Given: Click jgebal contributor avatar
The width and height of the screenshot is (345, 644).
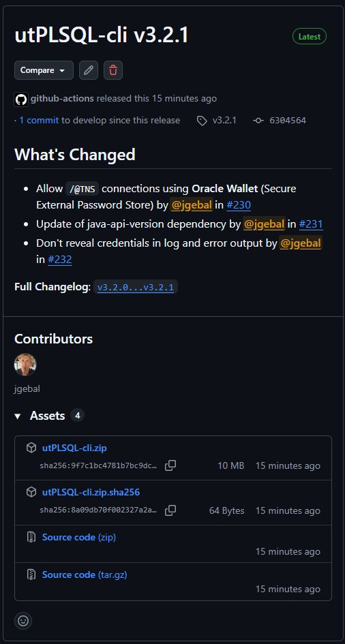Looking at the screenshot, I should (x=25, y=365).
